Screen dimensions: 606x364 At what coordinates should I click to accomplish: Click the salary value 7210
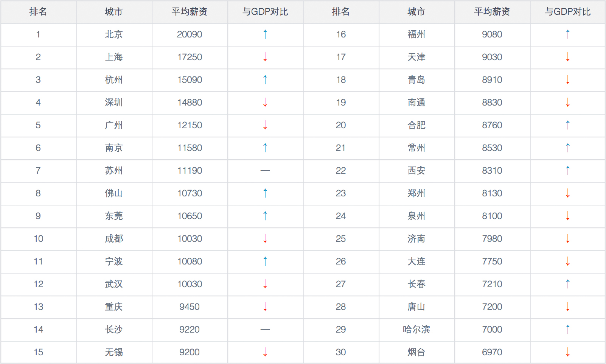[492, 284]
